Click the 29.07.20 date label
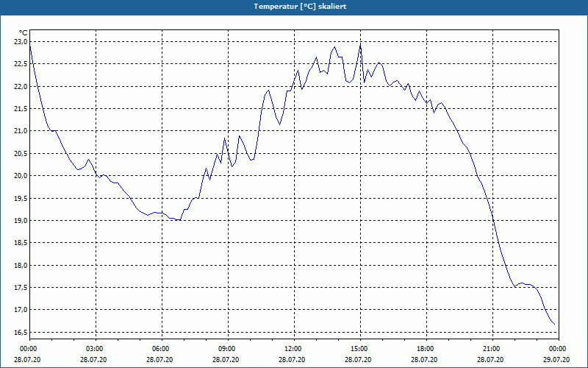 point(556,360)
